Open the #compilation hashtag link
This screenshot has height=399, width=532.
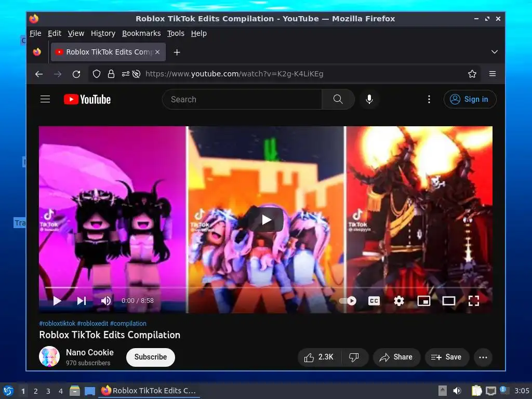coord(128,323)
